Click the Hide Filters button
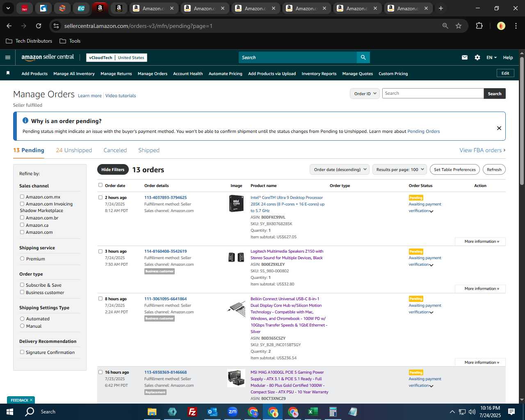Viewport: 525px width, 420px height. [113, 169]
